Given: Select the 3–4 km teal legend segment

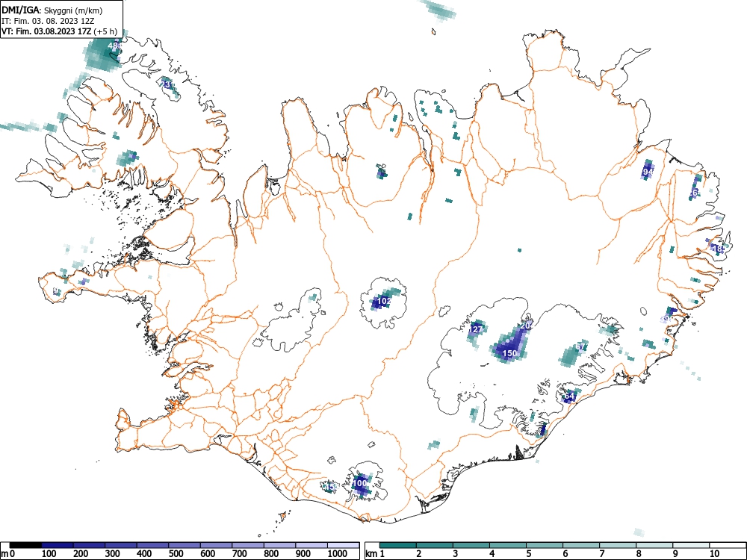Looking at the screenshot, I should [471, 545].
